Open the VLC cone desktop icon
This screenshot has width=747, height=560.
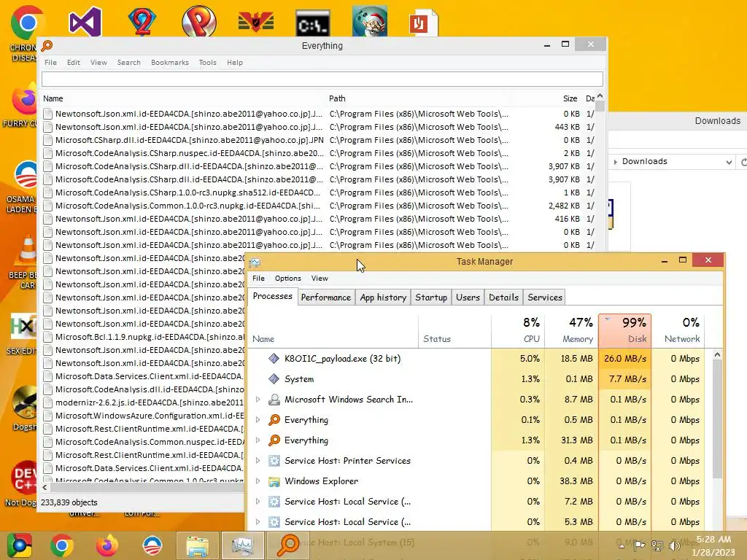pos(27,252)
